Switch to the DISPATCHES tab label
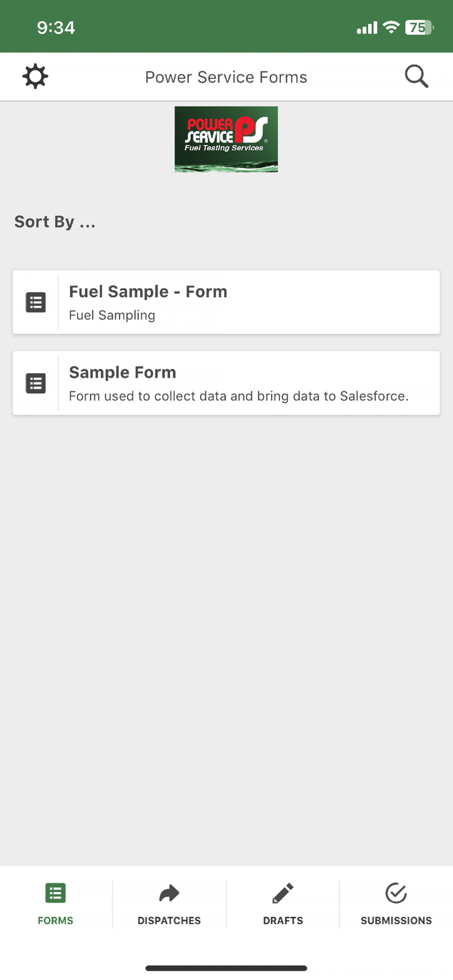Viewport: 453px width, 980px height. click(169, 921)
